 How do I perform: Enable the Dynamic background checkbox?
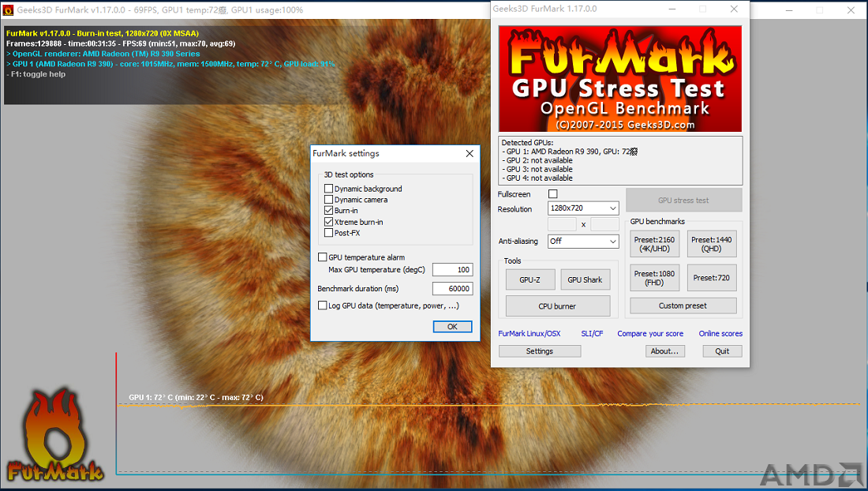(x=329, y=189)
